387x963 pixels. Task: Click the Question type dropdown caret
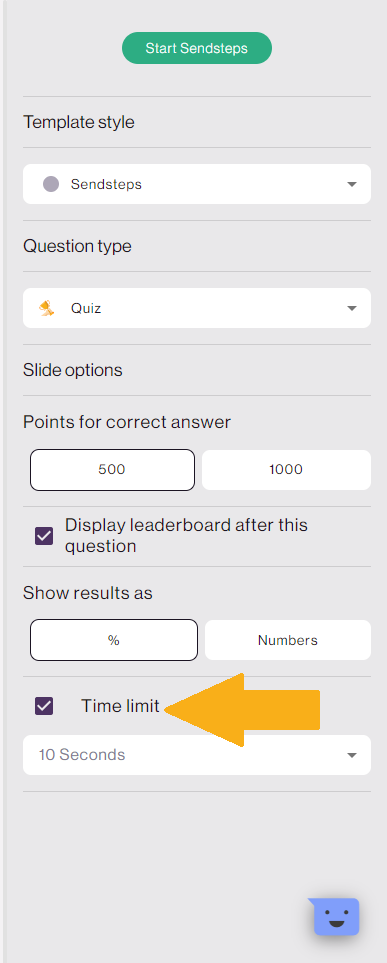[351, 308]
